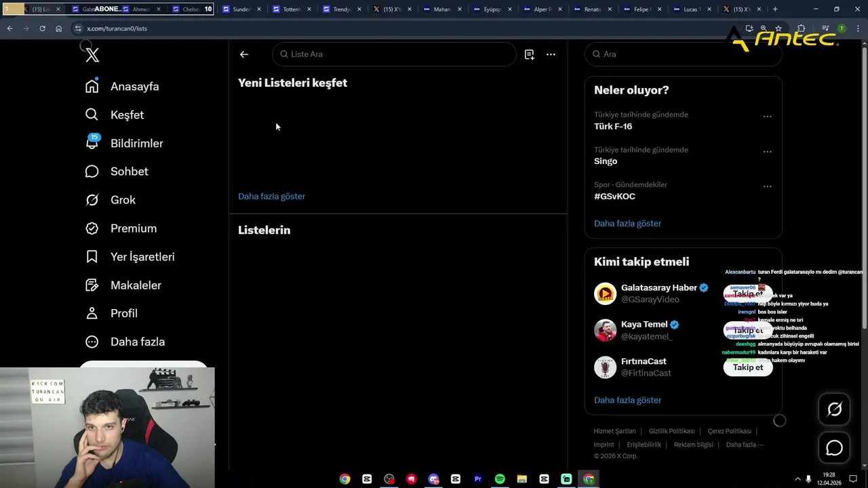Viewport: 868px width, 488px height.
Task: Open Hizmet Şartları footer link
Action: tap(614, 431)
